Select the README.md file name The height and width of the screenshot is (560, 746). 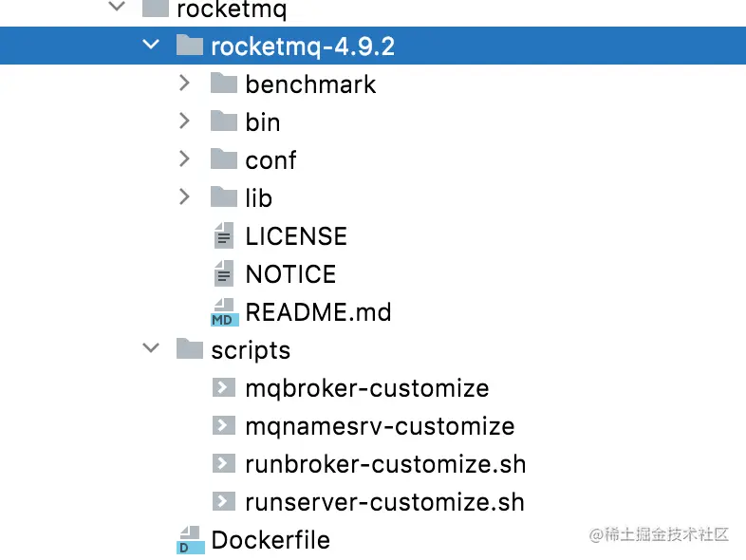(318, 312)
